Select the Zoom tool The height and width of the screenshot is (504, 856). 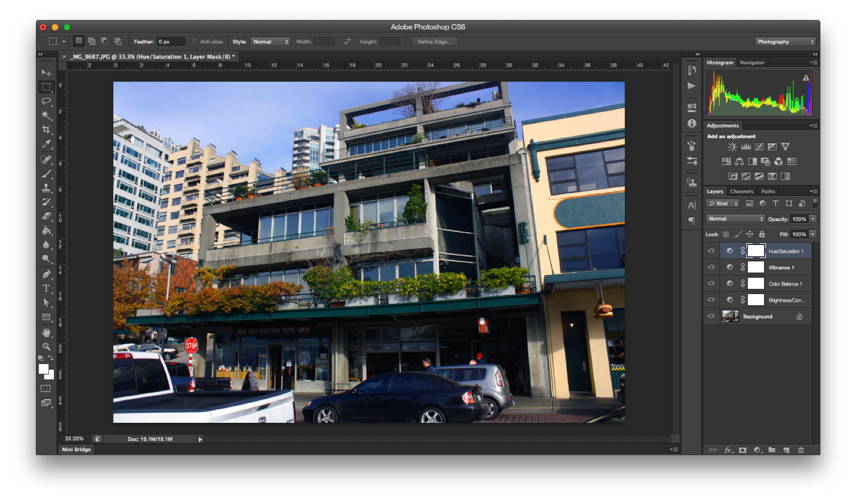(x=46, y=346)
